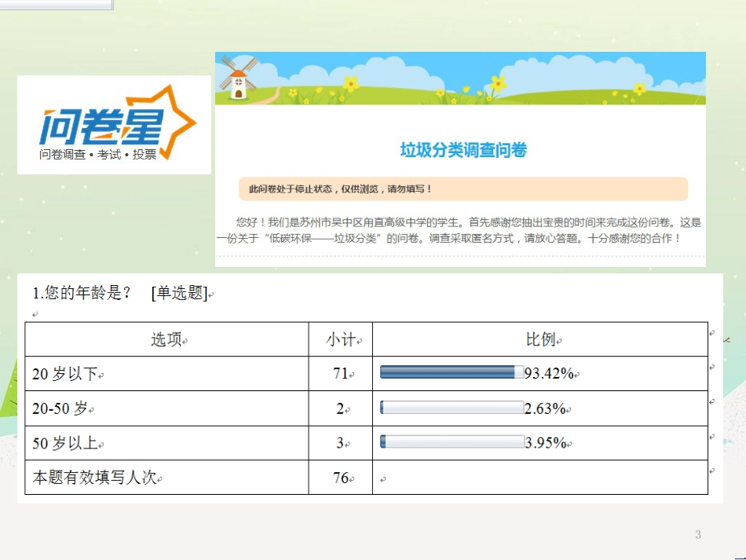Click the count value 3 for 50岁以上
This screenshot has width=746, height=560.
[x=341, y=443]
